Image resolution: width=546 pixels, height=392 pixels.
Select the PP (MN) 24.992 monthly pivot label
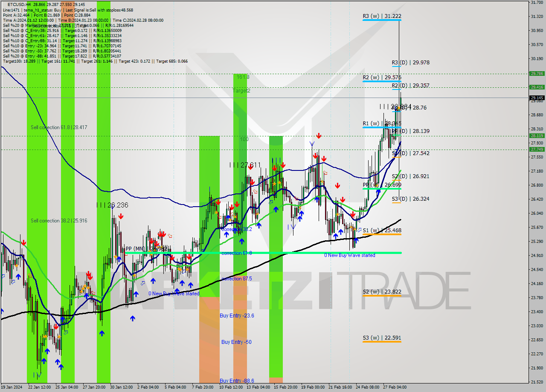click(x=146, y=248)
